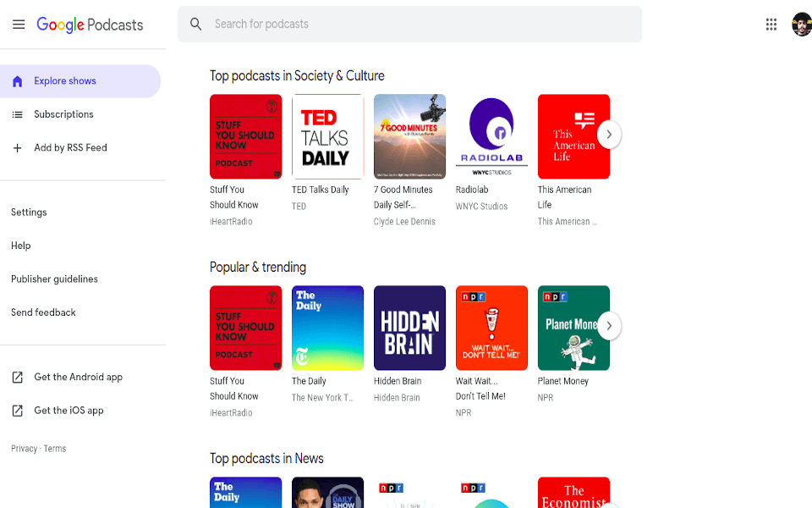Open the hamburger main menu
Screen dimensions: 812x508
tap(19, 25)
